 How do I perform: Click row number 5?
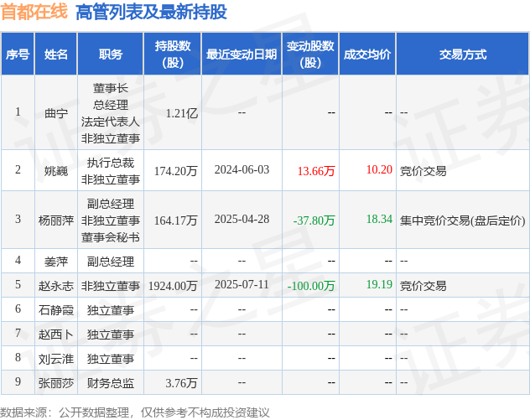18,284
